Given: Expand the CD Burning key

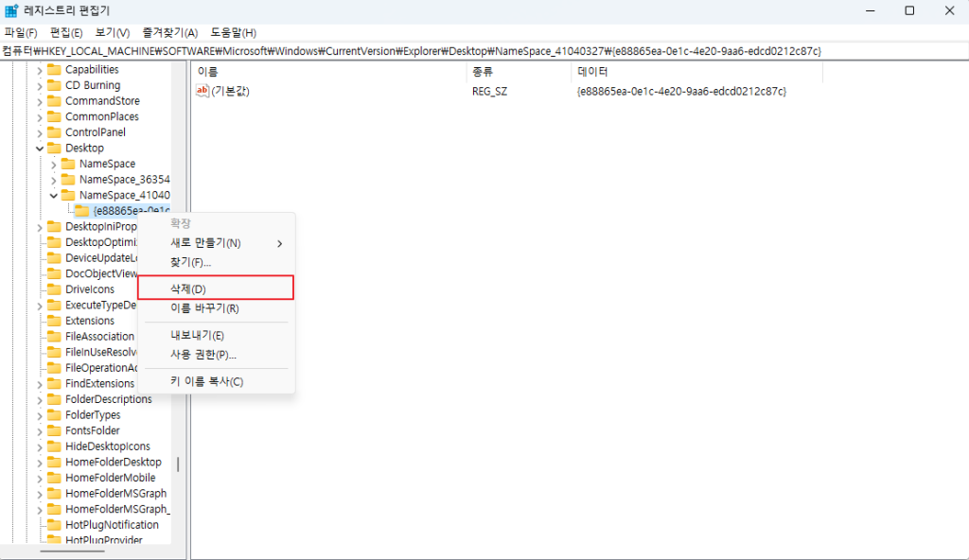Looking at the screenshot, I should point(40,85).
